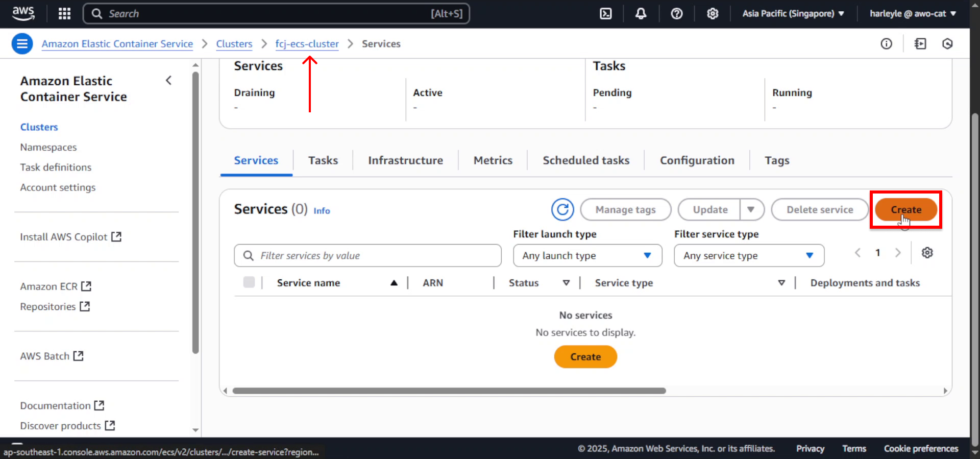Open Account settings in the sidebar

point(58,187)
